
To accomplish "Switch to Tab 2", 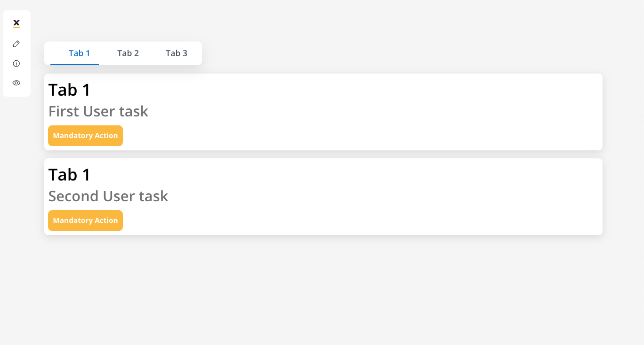I will pyautogui.click(x=128, y=53).
